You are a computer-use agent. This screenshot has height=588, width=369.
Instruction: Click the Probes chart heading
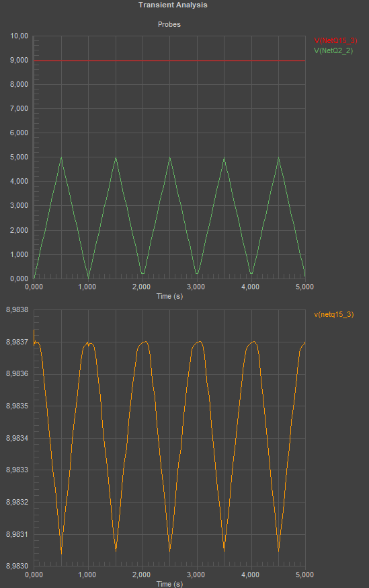169,24
